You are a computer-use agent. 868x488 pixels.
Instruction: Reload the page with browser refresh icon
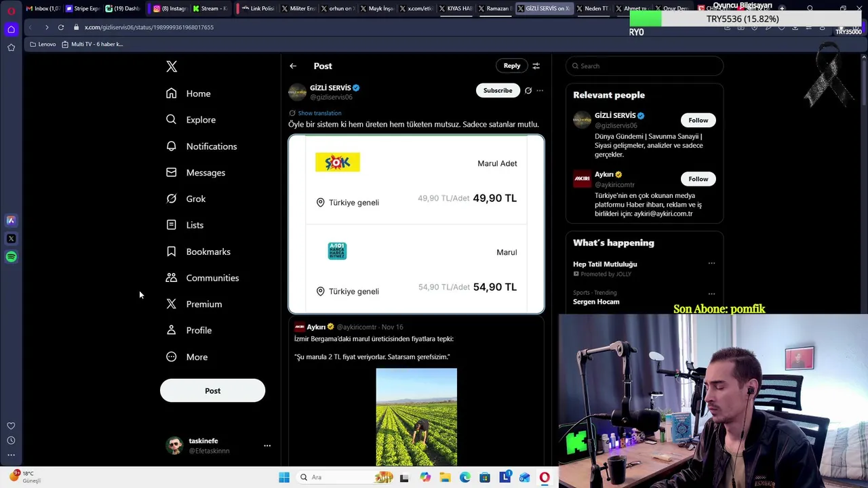click(61, 27)
